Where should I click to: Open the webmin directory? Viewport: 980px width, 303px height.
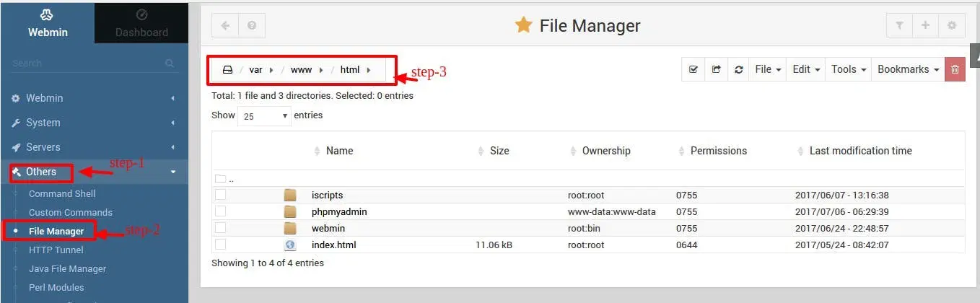click(328, 228)
